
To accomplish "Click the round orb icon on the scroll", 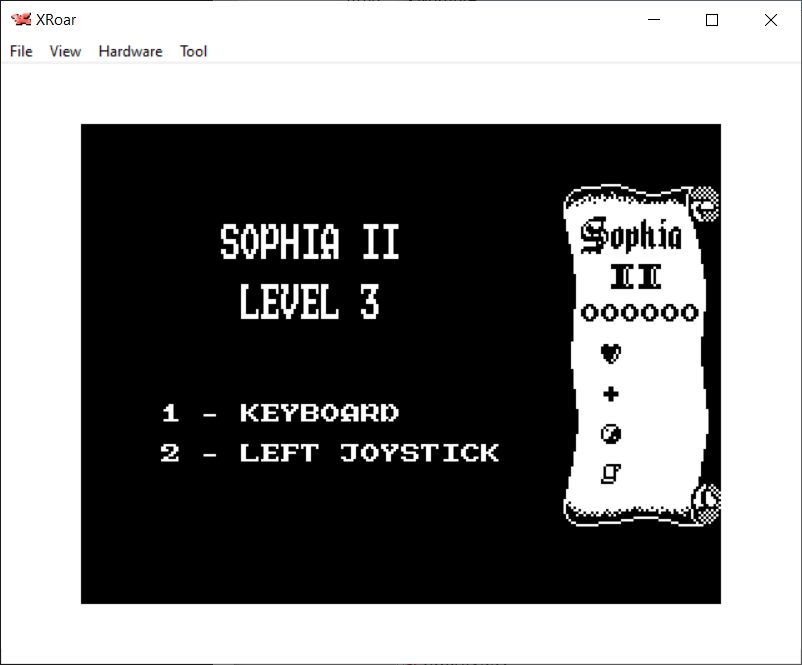I will [x=610, y=434].
